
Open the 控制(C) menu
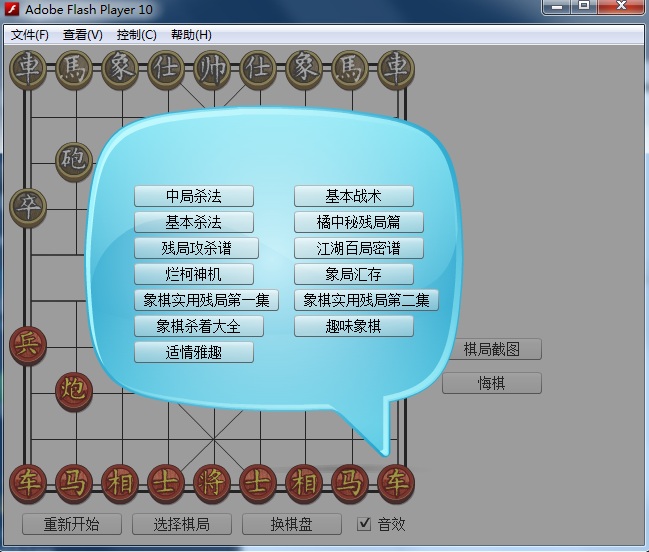(x=137, y=35)
